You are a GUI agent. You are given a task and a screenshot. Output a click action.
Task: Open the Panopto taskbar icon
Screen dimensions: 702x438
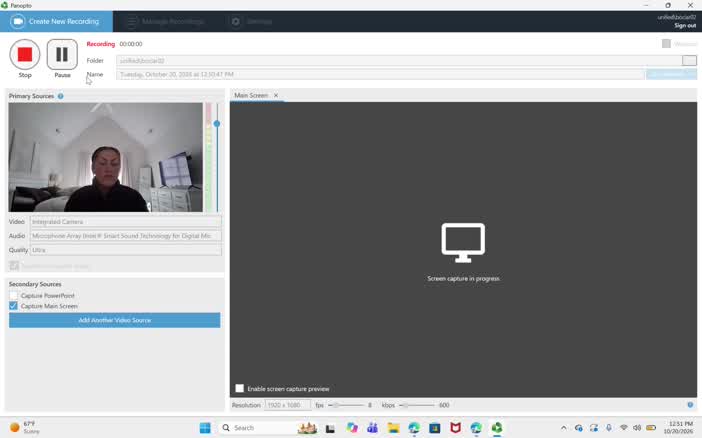pos(497,428)
